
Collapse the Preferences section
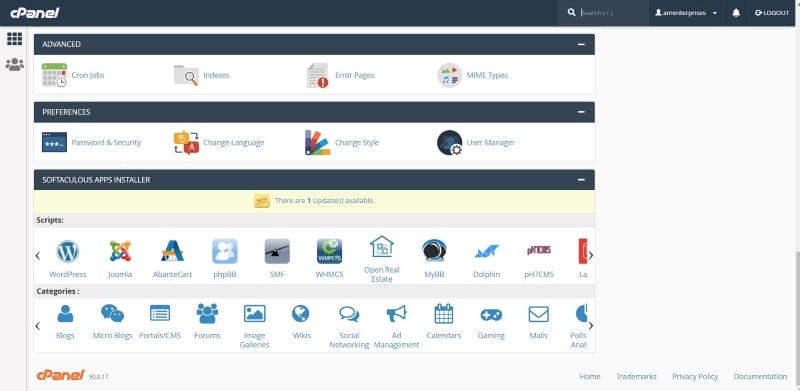pos(581,112)
